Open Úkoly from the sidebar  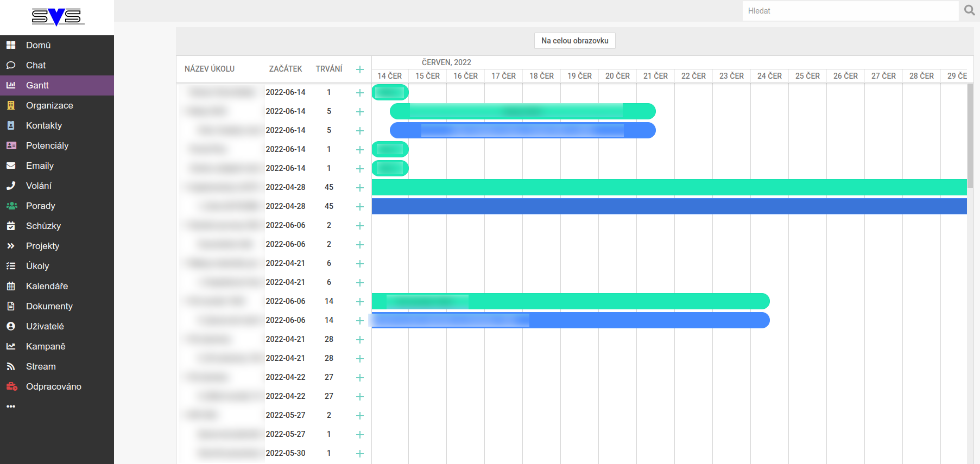[x=37, y=266]
